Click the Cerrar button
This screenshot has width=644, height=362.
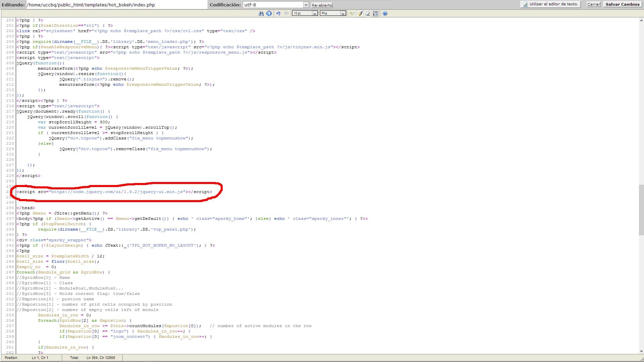593,4
